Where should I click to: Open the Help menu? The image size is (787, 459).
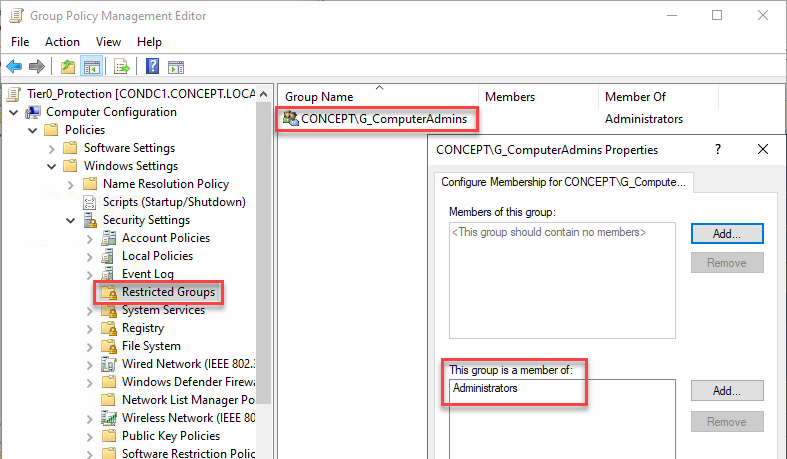pyautogui.click(x=149, y=42)
